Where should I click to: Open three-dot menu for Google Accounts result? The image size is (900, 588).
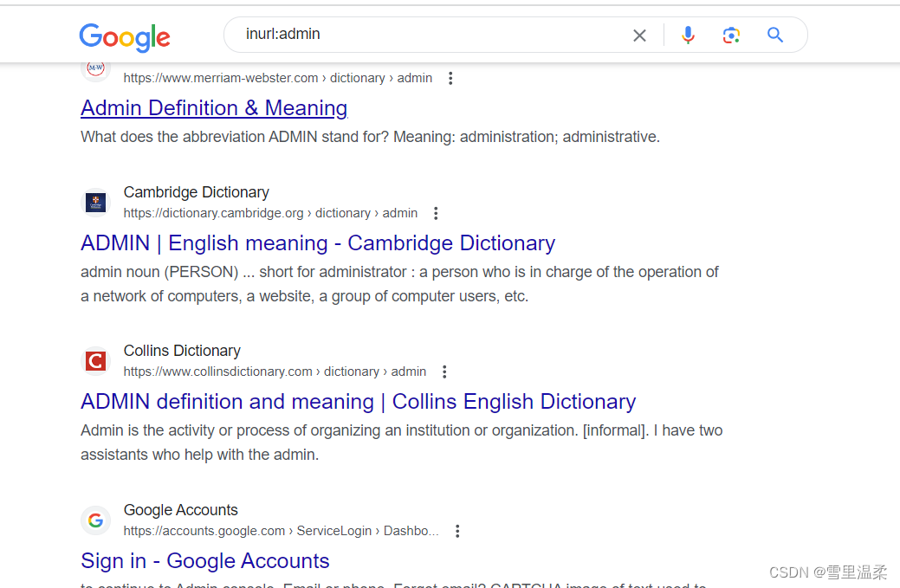(x=457, y=530)
